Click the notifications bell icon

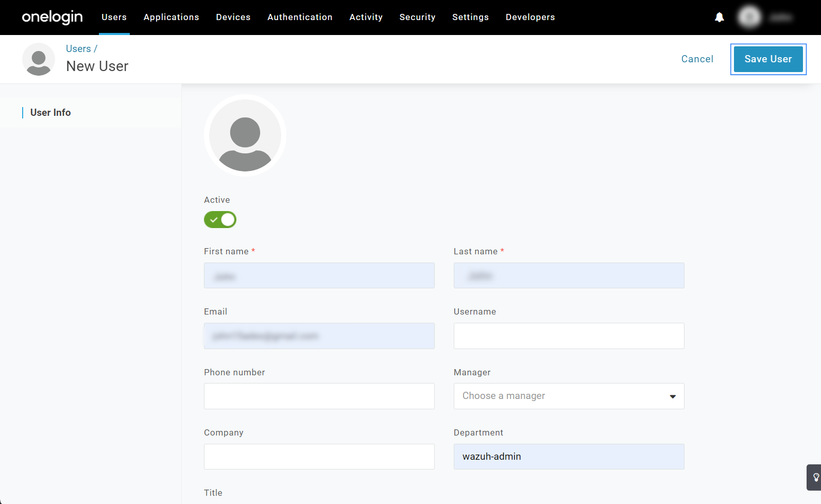(720, 18)
